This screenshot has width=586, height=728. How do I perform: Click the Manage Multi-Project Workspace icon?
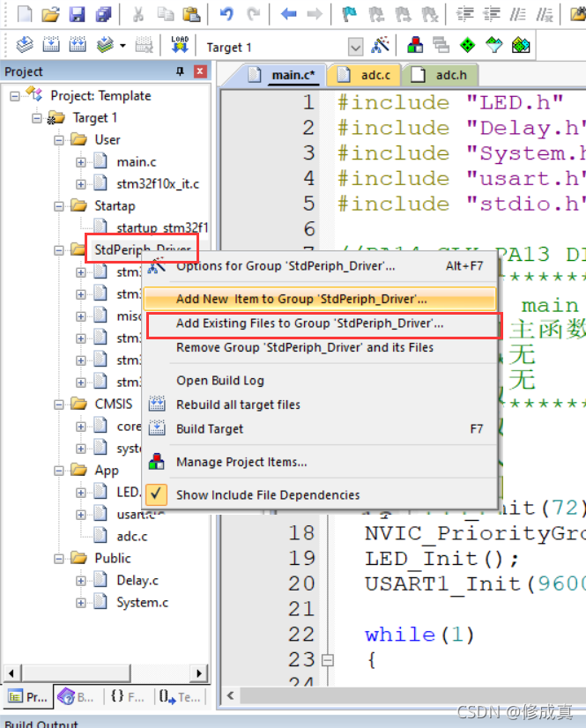coord(441,45)
